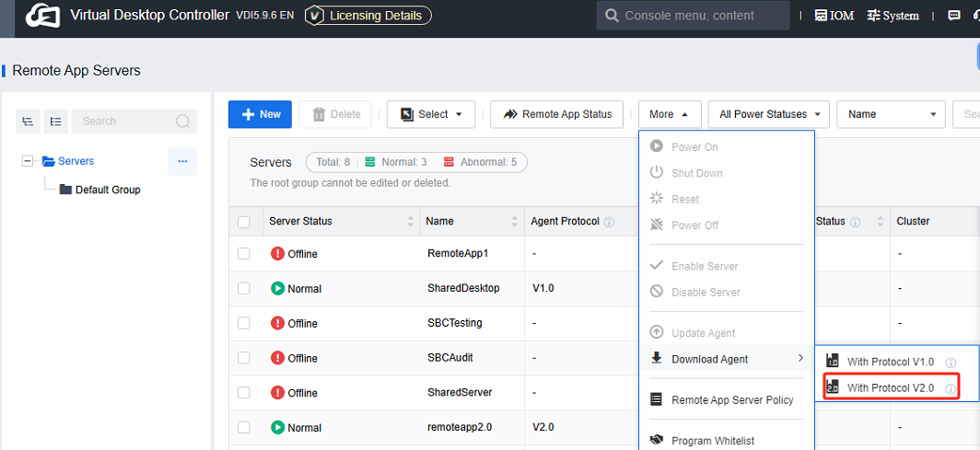Viewport: 980px width, 450px height.
Task: Open the ellipsis menu beside Servers
Action: [x=182, y=161]
